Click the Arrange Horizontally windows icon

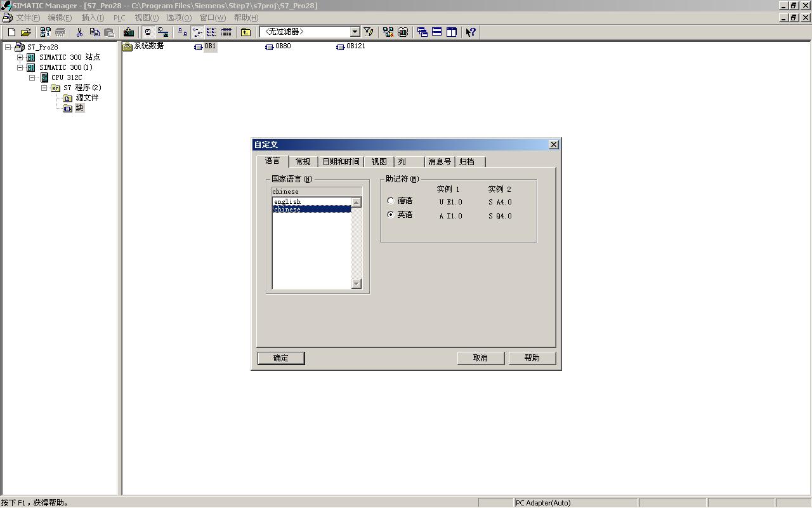coord(437,32)
